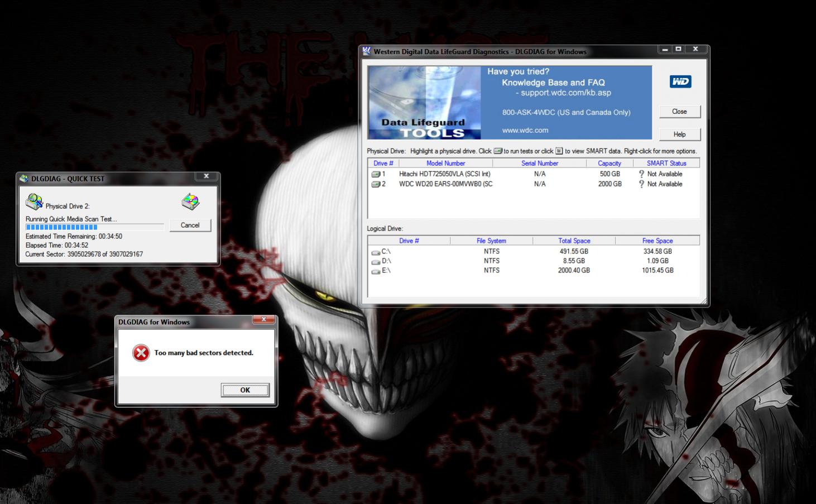Click the support.wdc.com/kb.asp text in banner
The width and height of the screenshot is (816, 504).
pyautogui.click(x=566, y=93)
